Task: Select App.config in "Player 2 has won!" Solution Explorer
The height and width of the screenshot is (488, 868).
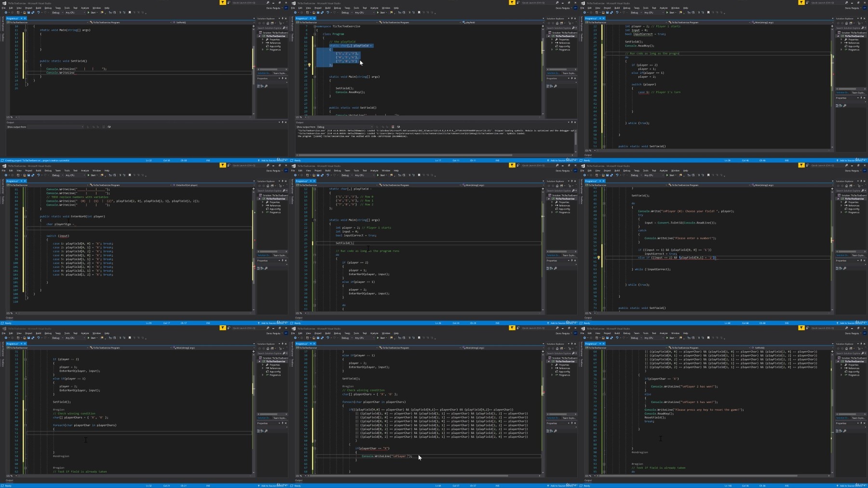Action: 854,372
